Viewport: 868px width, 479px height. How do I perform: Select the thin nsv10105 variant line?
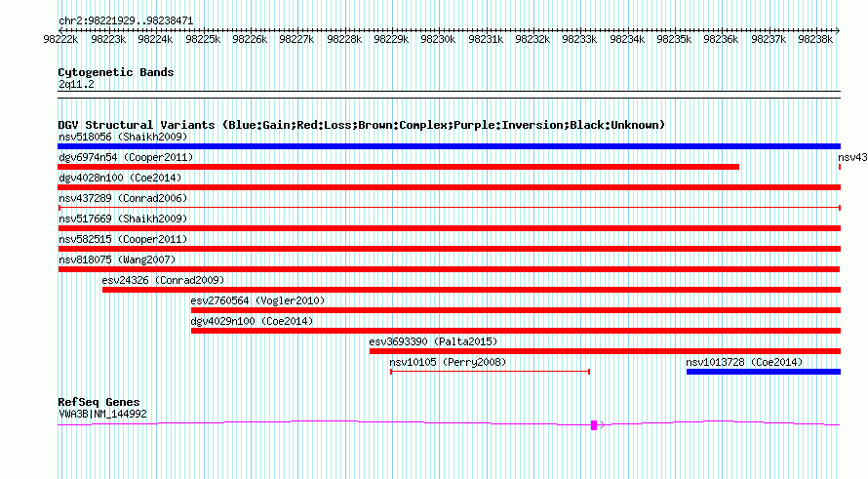[490, 372]
